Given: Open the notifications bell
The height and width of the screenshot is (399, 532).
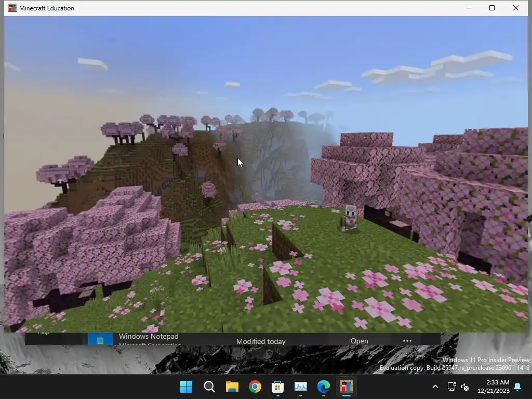Looking at the screenshot, I should [518, 387].
